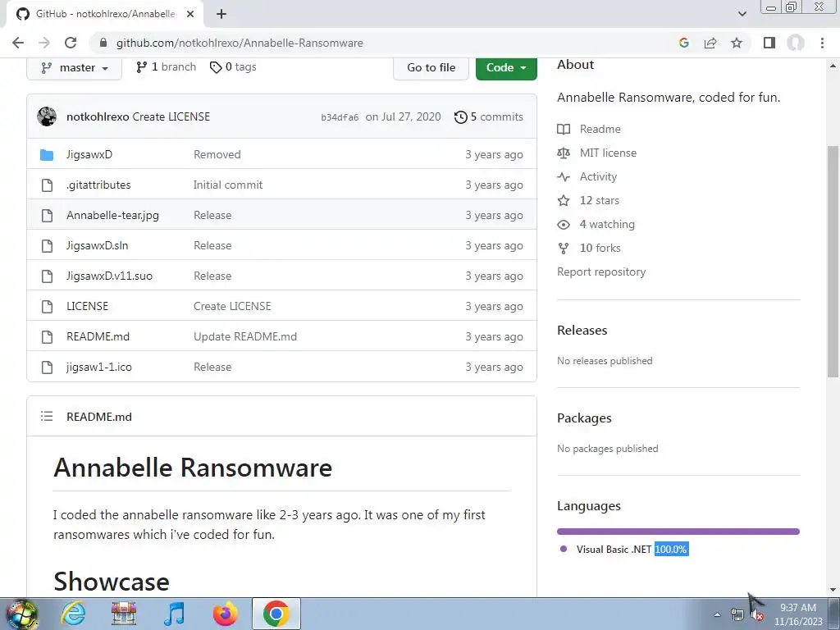Viewport: 840px width, 630px height.
Task: Click the .gitattributes file icon
Action: click(x=47, y=185)
